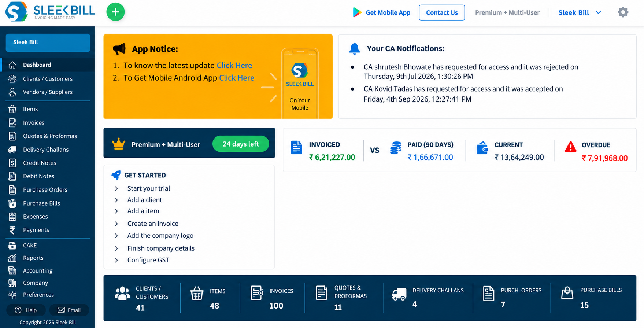The width and height of the screenshot is (644, 328).
Task: Click the 24 days left badge
Action: pyautogui.click(x=241, y=144)
